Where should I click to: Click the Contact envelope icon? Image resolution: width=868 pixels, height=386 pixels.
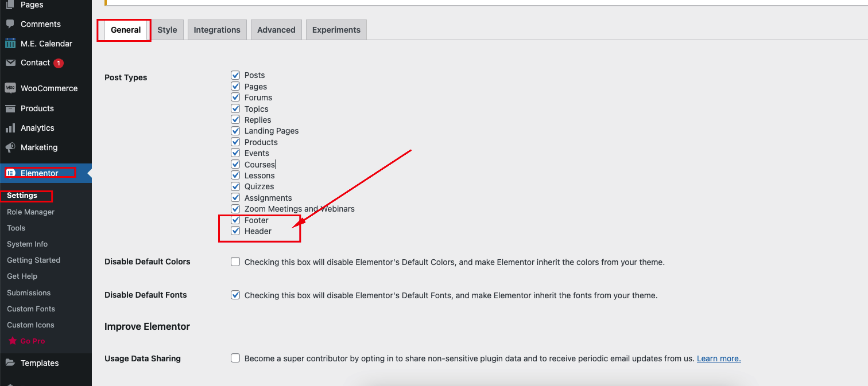click(x=10, y=63)
